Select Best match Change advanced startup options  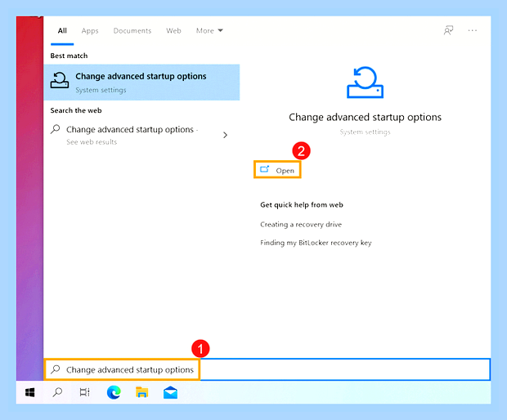tap(141, 83)
